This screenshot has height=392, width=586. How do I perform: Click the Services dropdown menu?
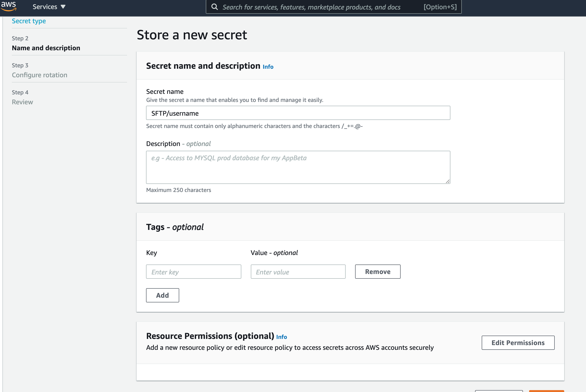[x=50, y=7]
